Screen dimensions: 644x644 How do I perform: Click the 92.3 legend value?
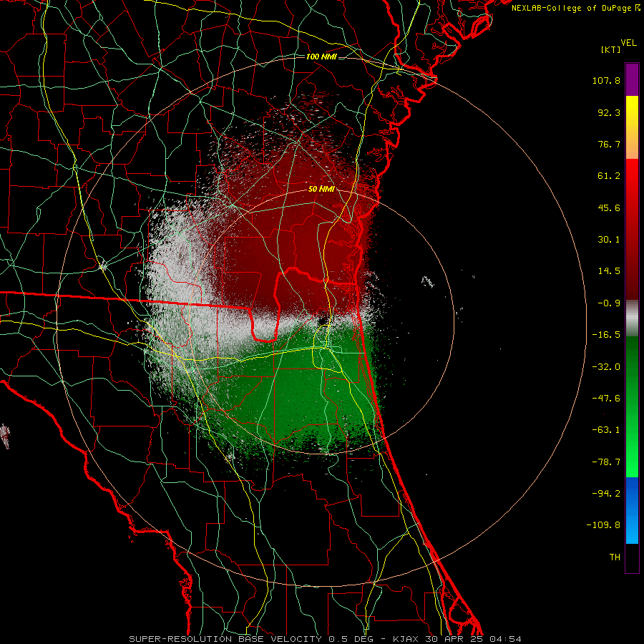click(609, 112)
